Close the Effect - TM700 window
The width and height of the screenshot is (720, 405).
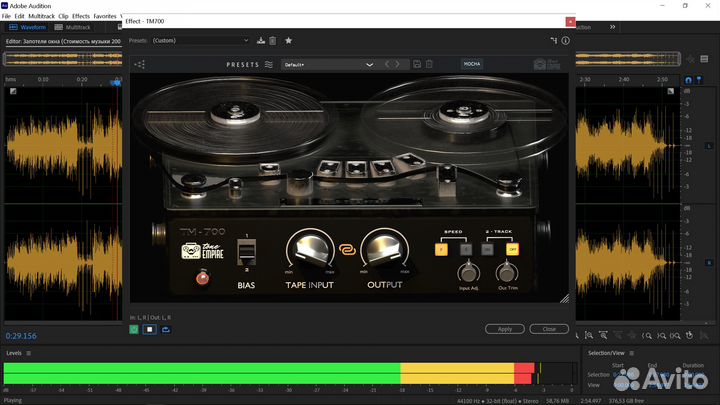pos(570,21)
